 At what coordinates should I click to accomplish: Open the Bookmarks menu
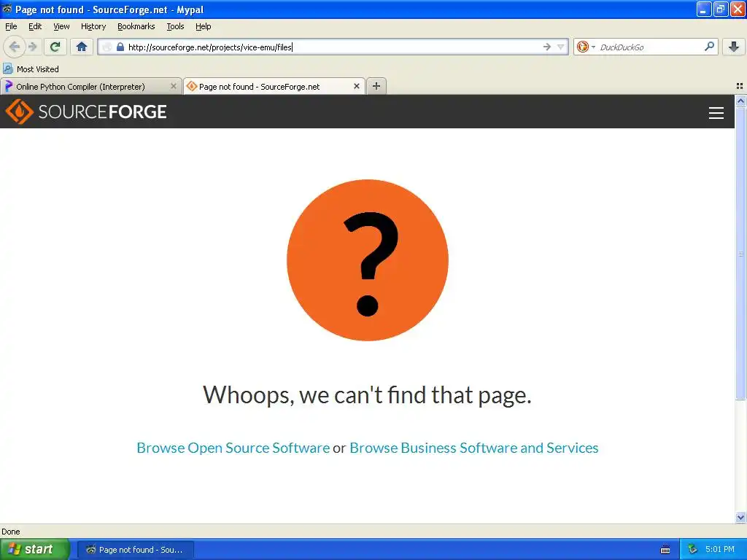136,26
